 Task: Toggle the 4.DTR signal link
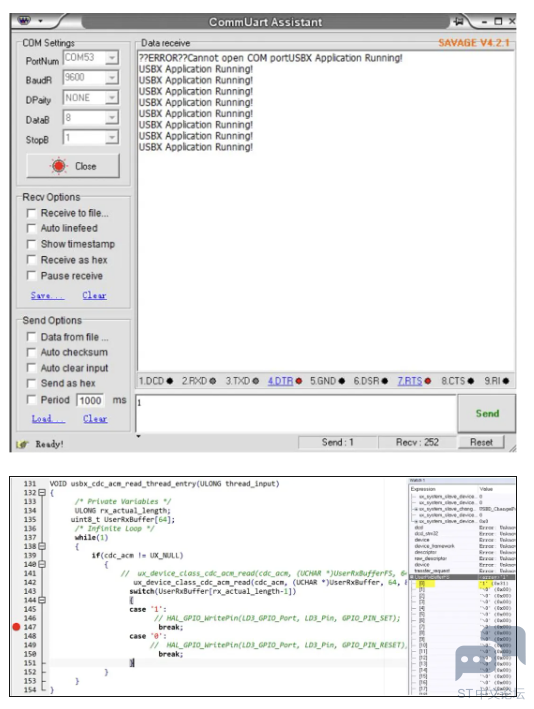click(x=280, y=381)
